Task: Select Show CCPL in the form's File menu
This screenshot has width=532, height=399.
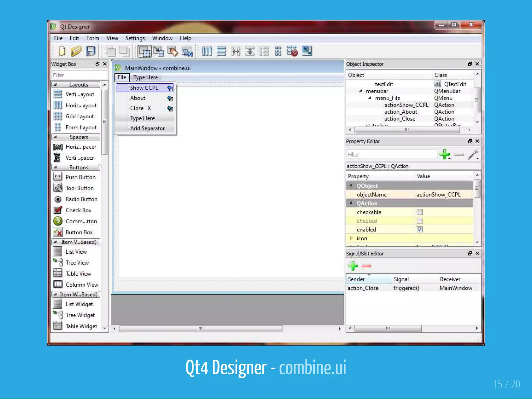Action: [x=145, y=88]
